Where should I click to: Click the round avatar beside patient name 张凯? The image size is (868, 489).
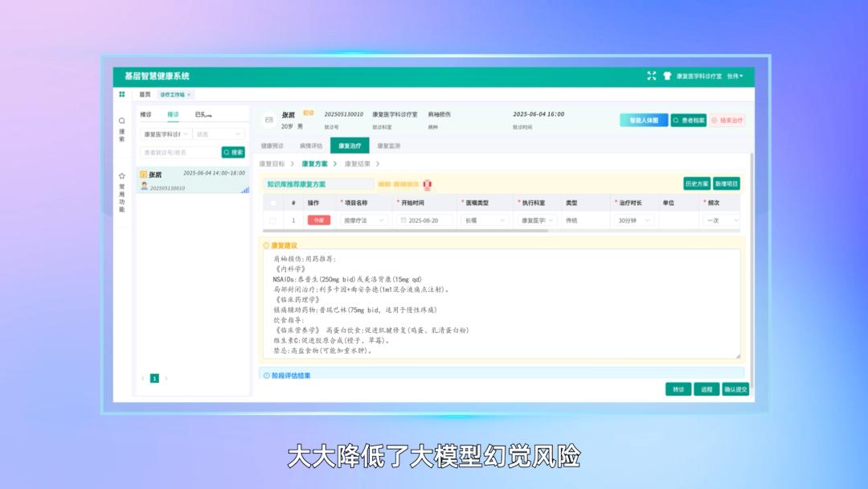coord(269,120)
